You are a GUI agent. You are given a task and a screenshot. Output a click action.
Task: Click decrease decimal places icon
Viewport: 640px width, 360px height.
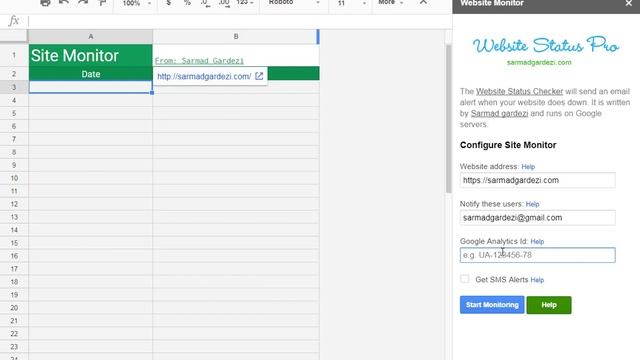[205, 3]
